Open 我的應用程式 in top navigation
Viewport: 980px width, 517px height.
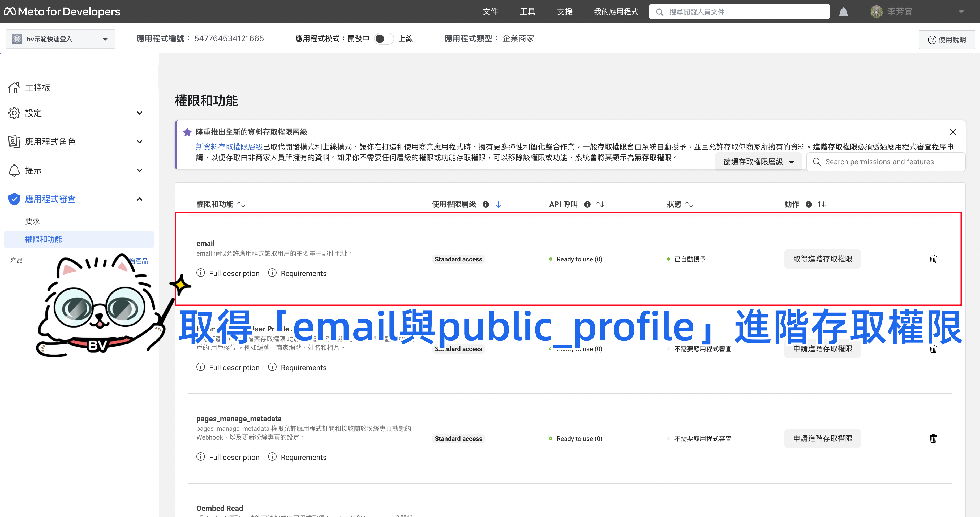click(616, 12)
